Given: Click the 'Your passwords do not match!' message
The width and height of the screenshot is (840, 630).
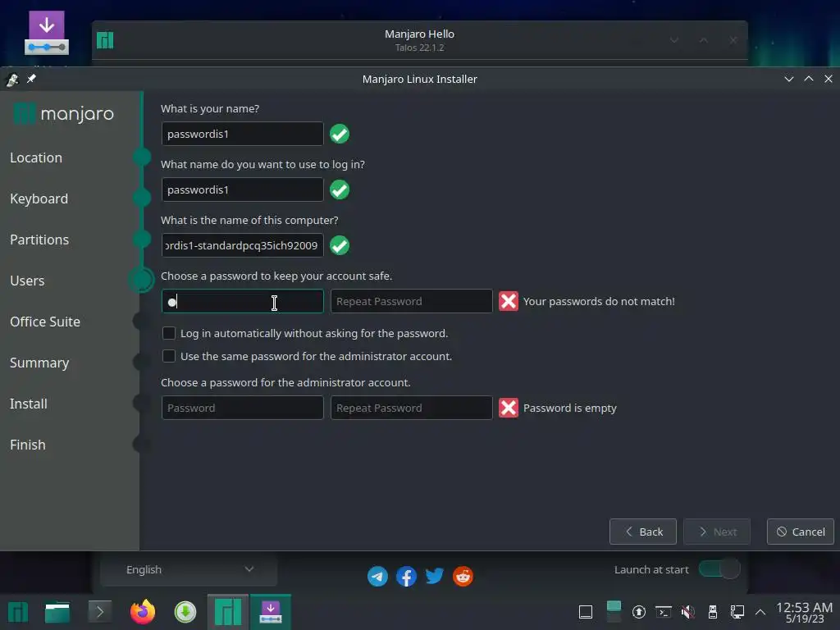Looking at the screenshot, I should [x=599, y=301].
